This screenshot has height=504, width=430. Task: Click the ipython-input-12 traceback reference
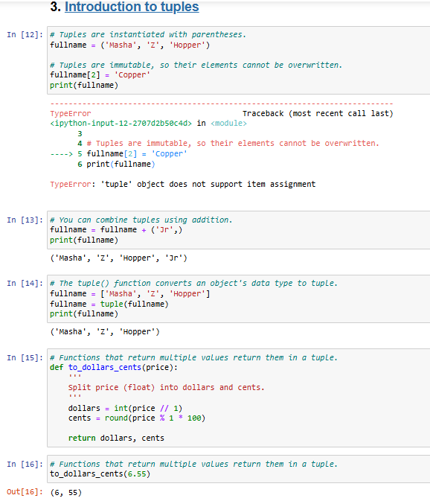pos(121,124)
